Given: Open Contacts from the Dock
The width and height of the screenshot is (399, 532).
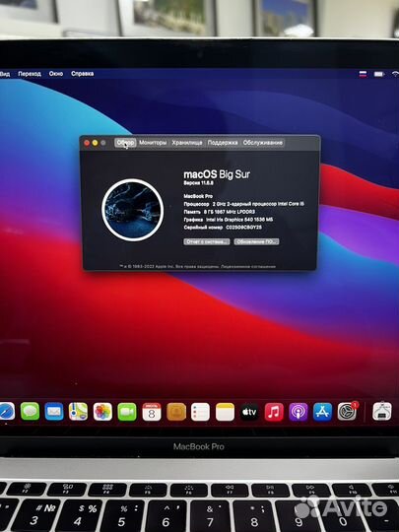Looking at the screenshot, I should point(176,412).
